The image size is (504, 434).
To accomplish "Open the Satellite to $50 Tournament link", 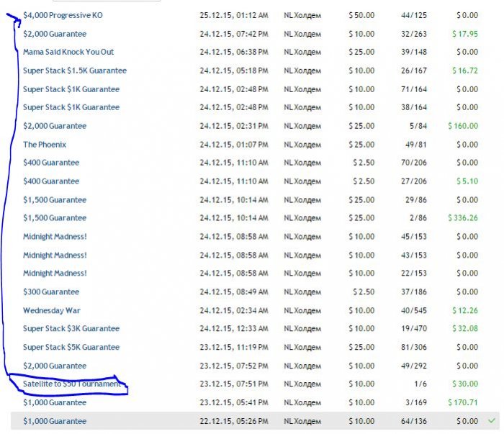I will pos(72,384).
